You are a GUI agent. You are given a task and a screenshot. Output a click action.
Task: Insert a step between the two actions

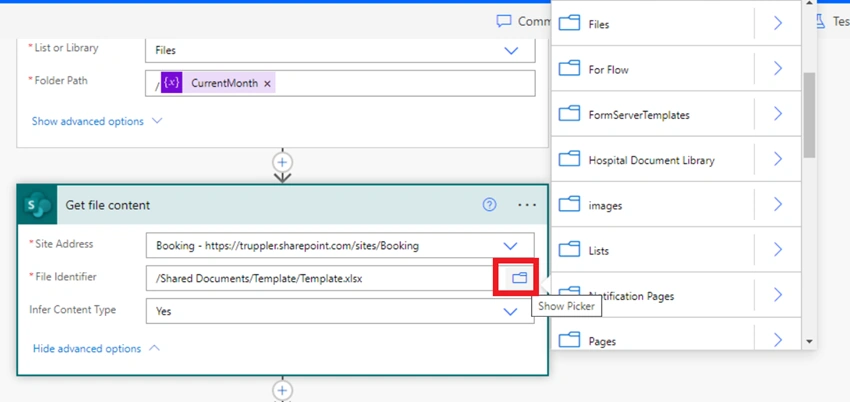point(282,162)
